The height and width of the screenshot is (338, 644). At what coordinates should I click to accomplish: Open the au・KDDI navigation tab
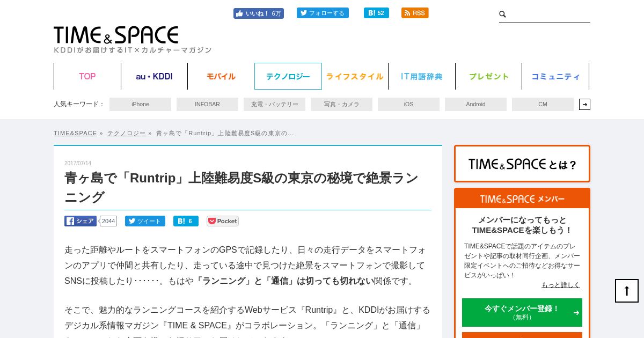[x=154, y=76]
